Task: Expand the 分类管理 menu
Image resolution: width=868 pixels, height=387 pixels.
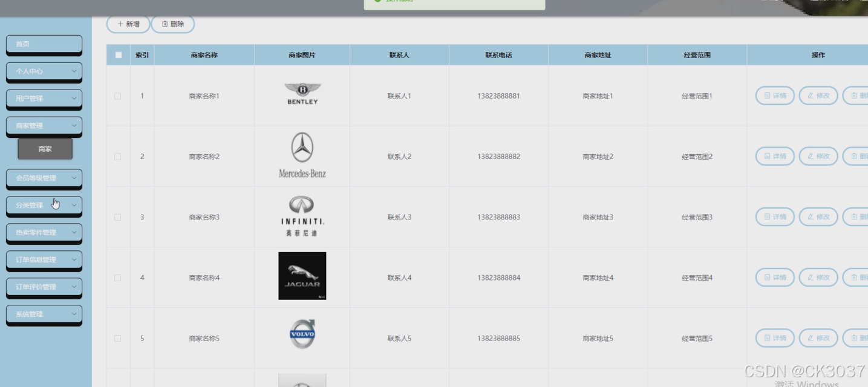Action: [44, 206]
